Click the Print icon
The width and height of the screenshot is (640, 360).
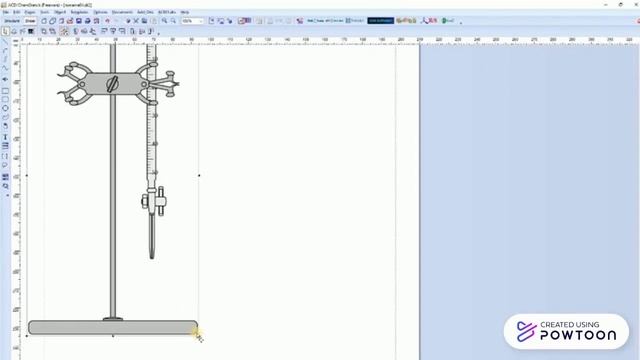tap(87, 21)
